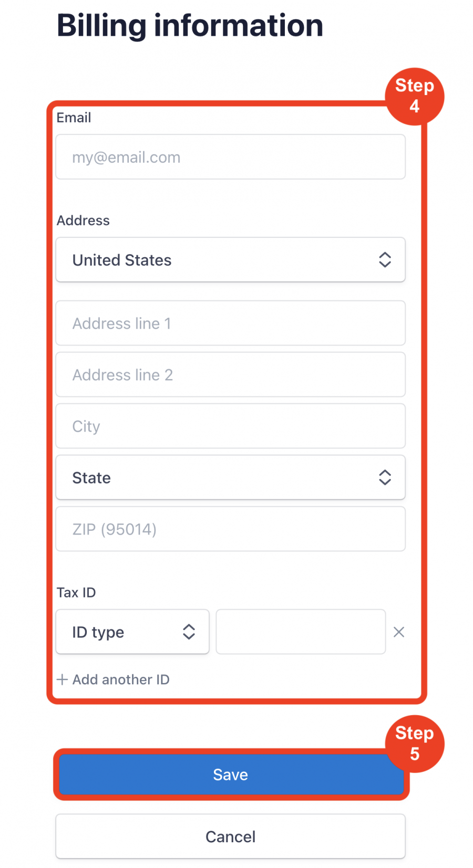Click the State dropdown chevron icon
The height and width of the screenshot is (868, 473).
[x=385, y=477]
